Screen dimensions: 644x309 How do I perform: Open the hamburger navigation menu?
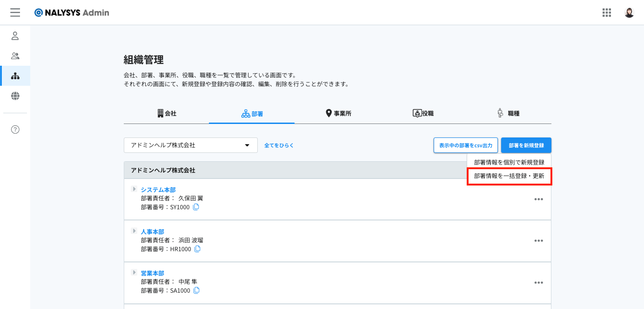point(15,13)
